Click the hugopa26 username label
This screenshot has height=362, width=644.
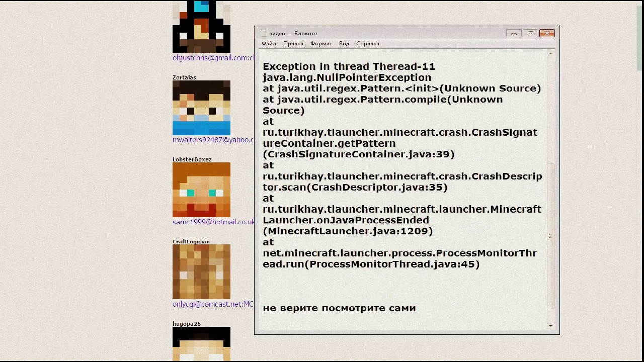(x=187, y=324)
